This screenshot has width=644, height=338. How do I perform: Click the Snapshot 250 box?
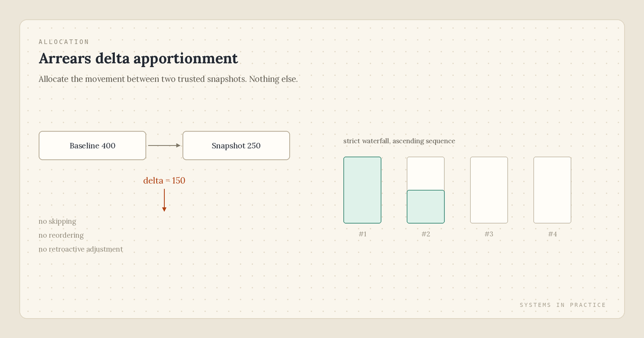click(236, 145)
